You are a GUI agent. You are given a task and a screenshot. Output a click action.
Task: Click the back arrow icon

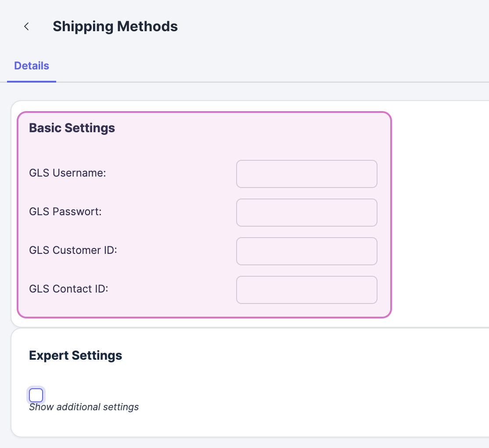pyautogui.click(x=27, y=27)
